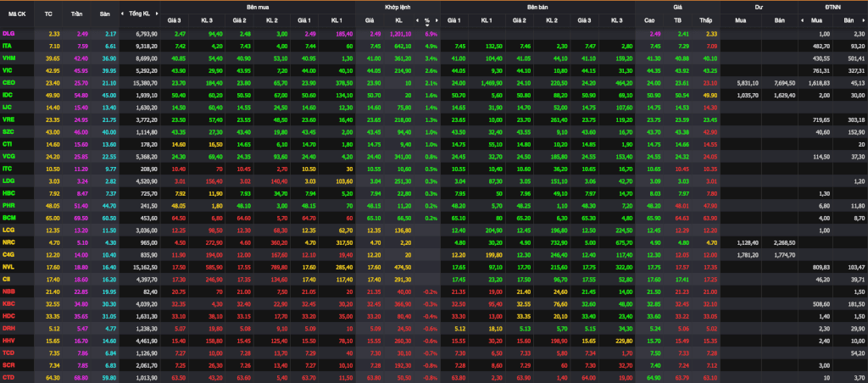Select the IJC ticker row symbol
The height and width of the screenshot is (383, 868).
(7, 106)
